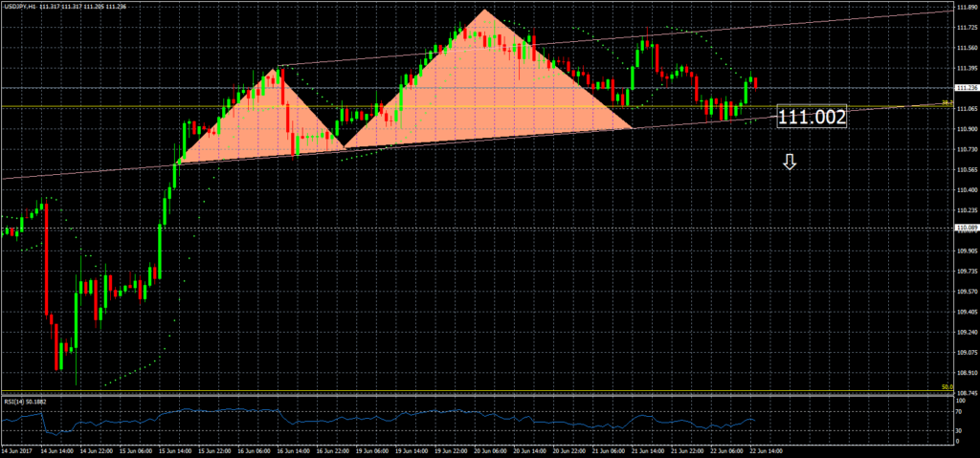Click the 111.002 price label box
The height and width of the screenshot is (458, 980).
point(812,117)
